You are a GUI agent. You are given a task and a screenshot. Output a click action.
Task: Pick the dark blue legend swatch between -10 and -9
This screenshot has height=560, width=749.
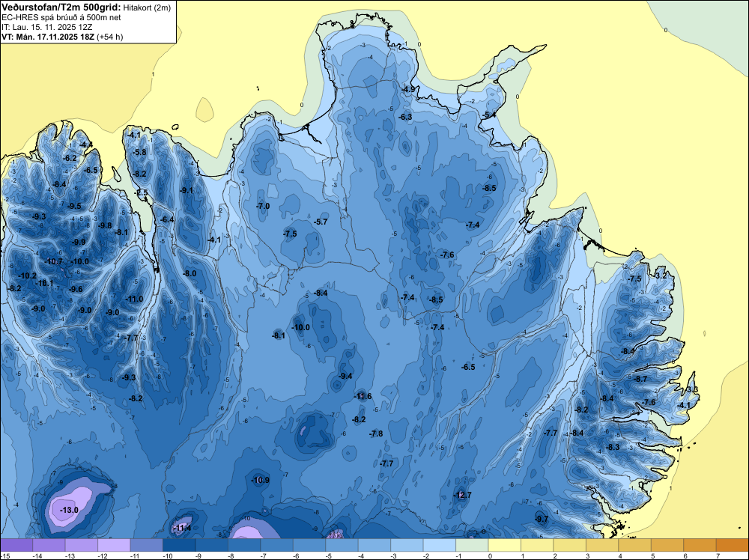(x=179, y=545)
